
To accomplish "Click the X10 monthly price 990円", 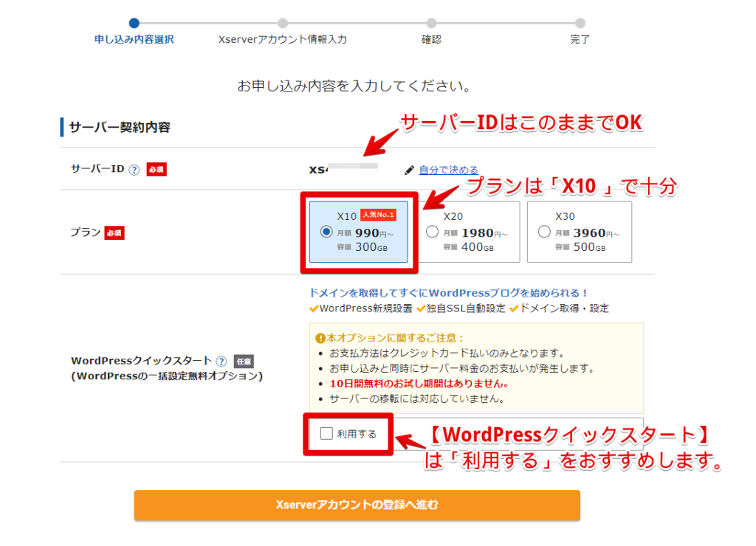I will point(365,233).
